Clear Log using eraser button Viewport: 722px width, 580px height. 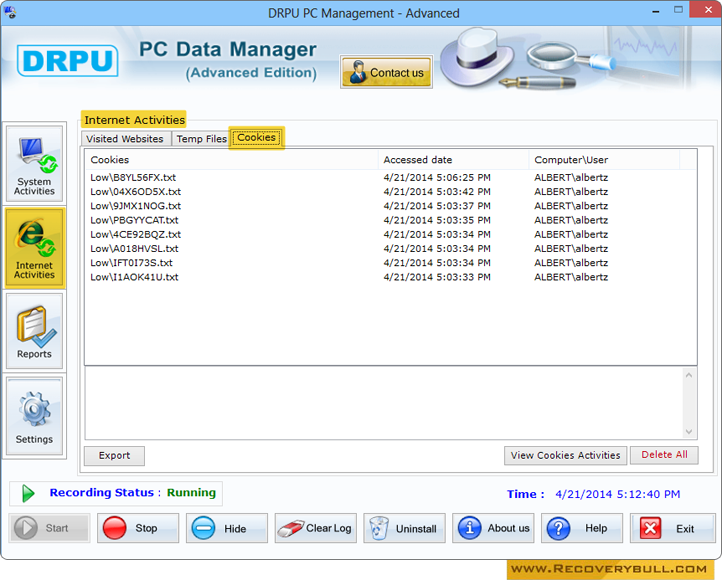pos(315,528)
